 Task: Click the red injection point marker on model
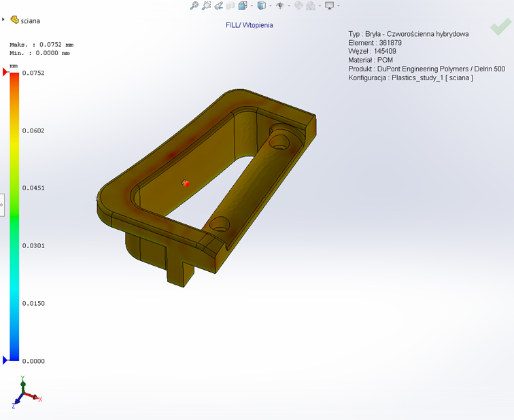(x=186, y=183)
